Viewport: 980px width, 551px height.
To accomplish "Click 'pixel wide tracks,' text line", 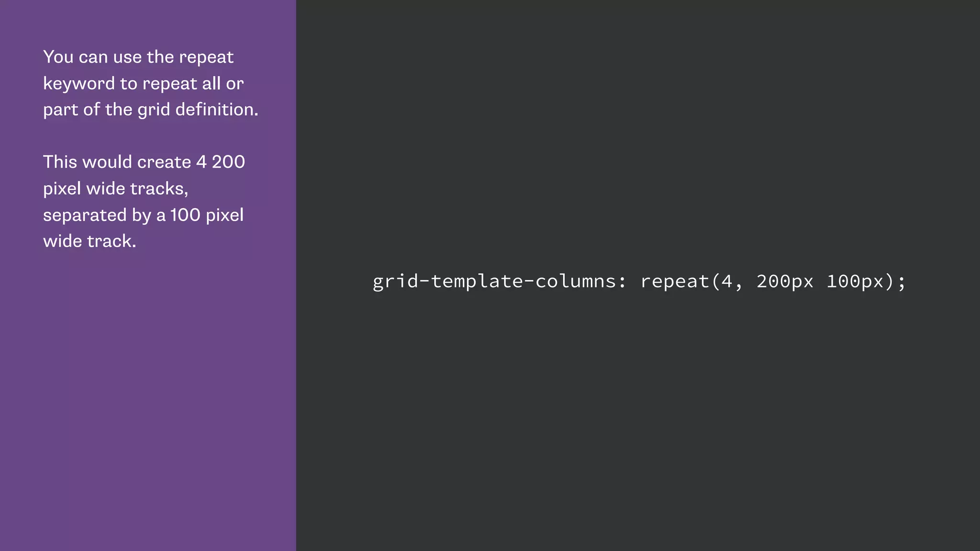I will tap(115, 188).
